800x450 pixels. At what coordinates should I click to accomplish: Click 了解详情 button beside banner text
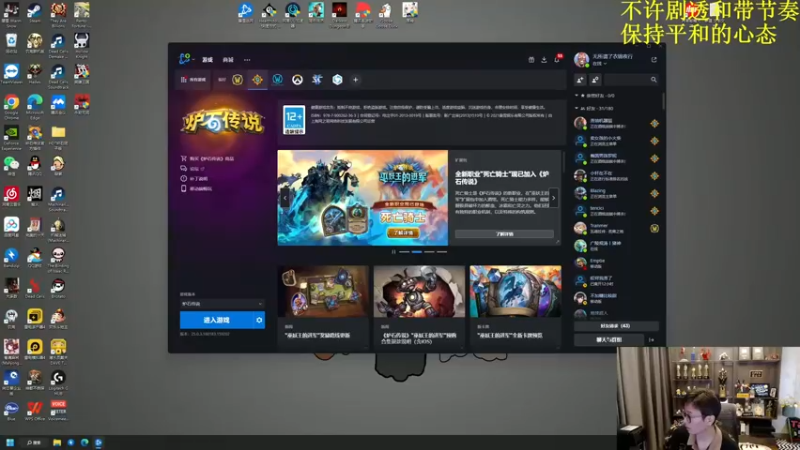(x=504, y=234)
